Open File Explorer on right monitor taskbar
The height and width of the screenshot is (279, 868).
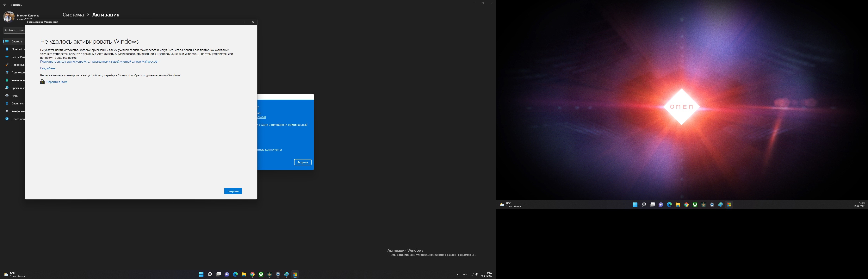pos(678,205)
